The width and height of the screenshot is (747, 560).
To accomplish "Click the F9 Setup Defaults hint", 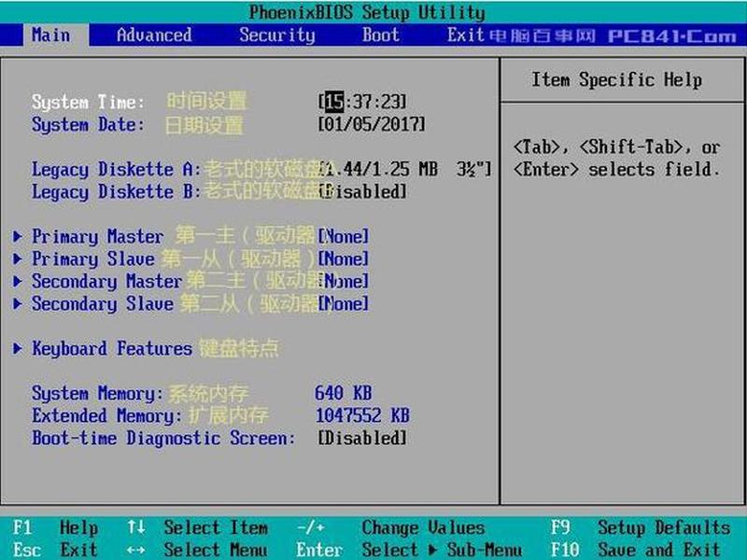I will [641, 527].
